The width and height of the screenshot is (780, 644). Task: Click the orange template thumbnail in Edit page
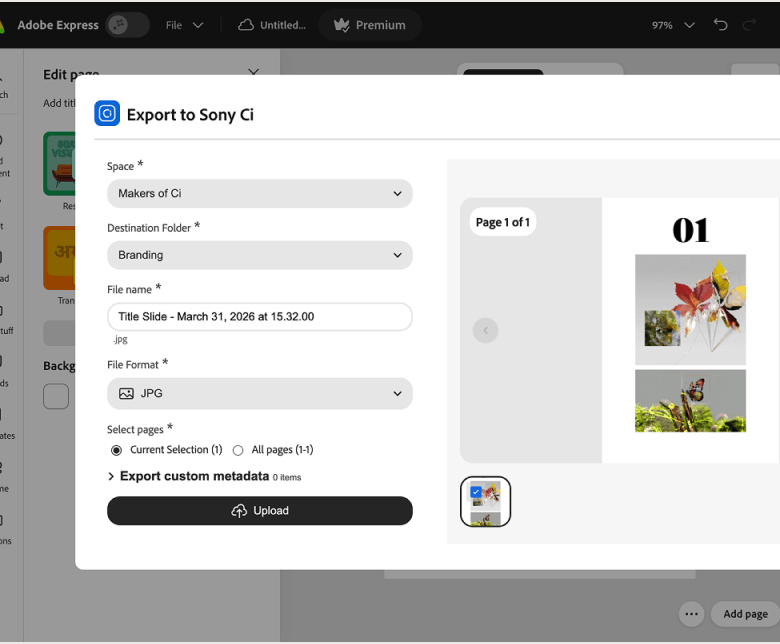[x=59, y=258]
